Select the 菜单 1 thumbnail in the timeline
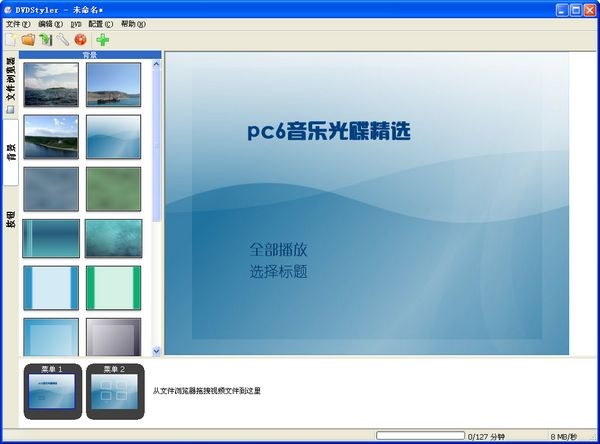The width and height of the screenshot is (600, 444). 51,391
